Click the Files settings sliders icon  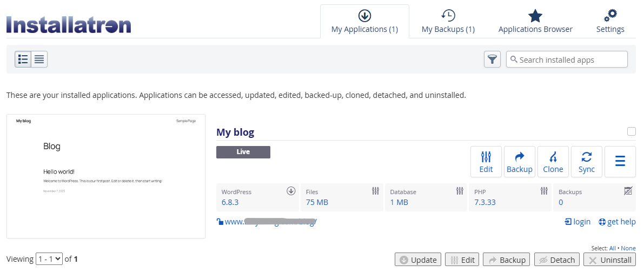tap(376, 191)
